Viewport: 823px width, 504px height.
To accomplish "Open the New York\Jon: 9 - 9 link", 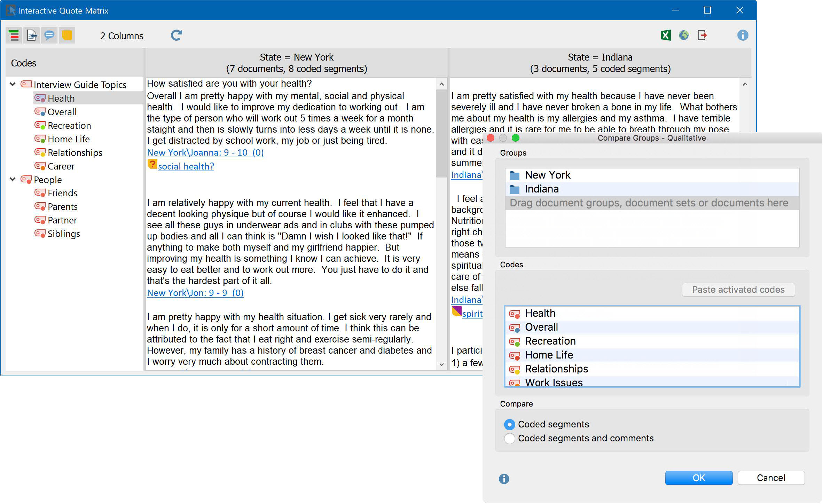I will [x=195, y=293].
